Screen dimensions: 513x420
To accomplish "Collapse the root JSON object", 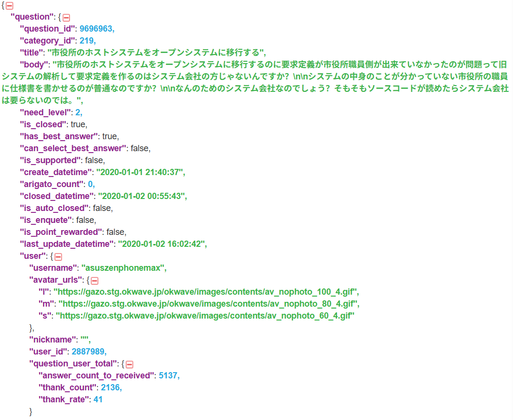I will click(10, 5).
